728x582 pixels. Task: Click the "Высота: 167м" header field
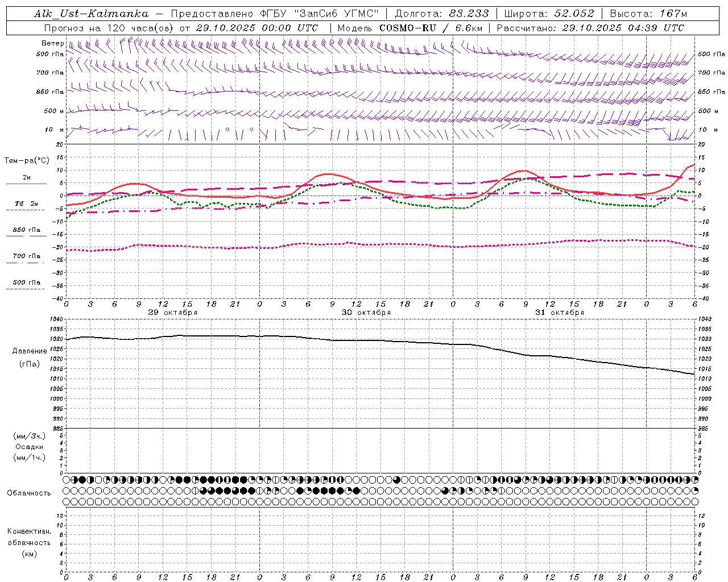coord(648,14)
